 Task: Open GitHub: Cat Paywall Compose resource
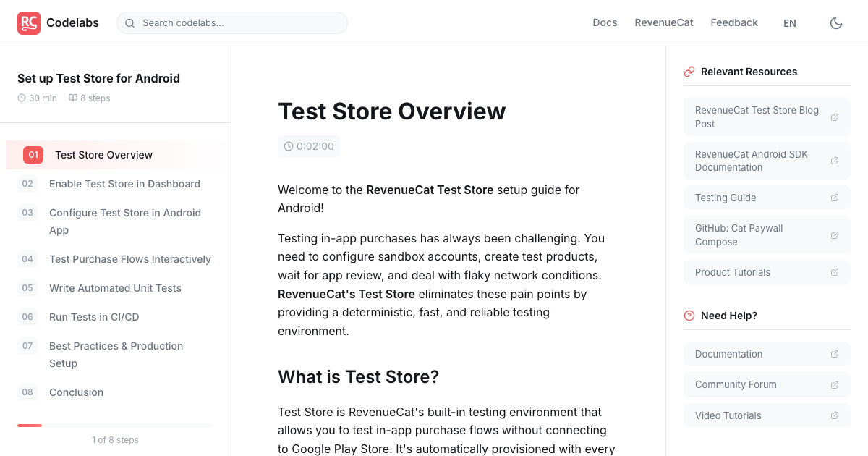point(767,235)
